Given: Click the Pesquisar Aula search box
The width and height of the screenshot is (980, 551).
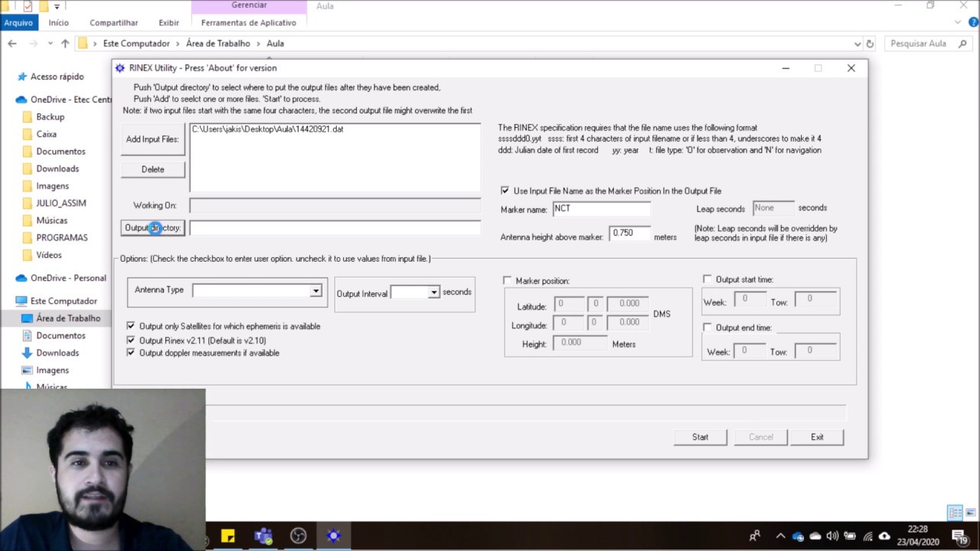Looking at the screenshot, I should coord(927,44).
